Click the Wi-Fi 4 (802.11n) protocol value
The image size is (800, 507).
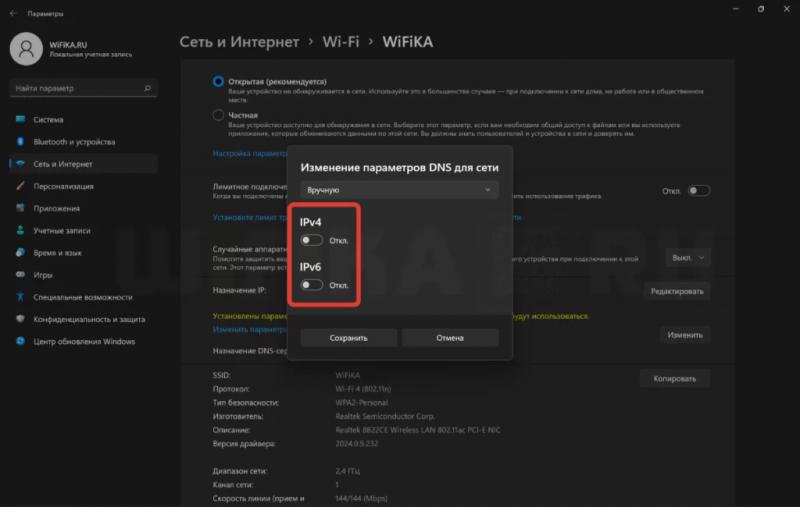tap(363, 389)
